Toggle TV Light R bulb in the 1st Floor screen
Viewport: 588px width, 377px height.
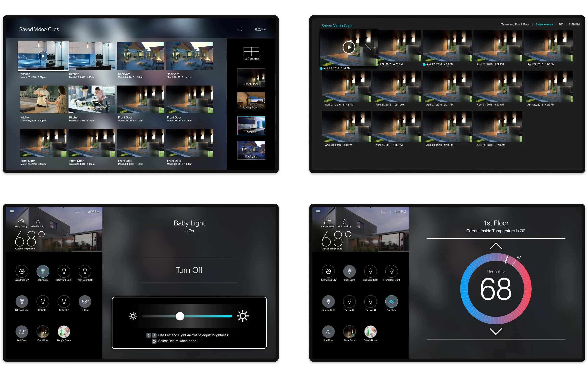coord(370,301)
